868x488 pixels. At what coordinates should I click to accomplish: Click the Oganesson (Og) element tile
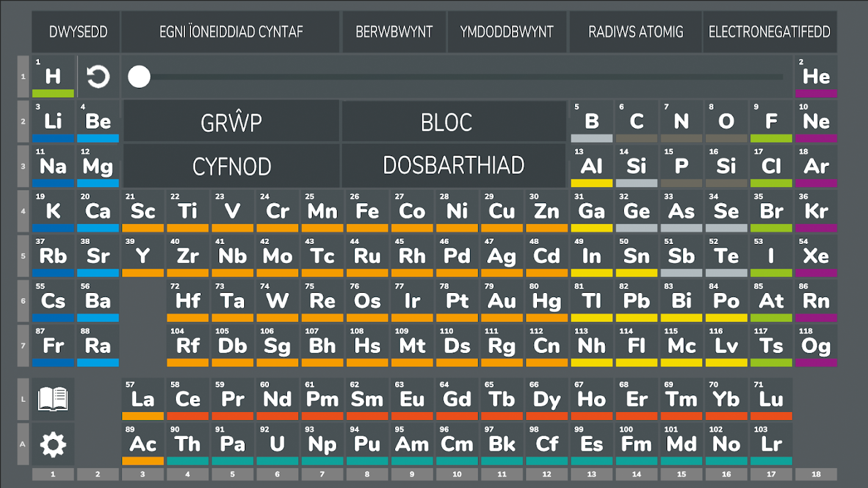816,346
